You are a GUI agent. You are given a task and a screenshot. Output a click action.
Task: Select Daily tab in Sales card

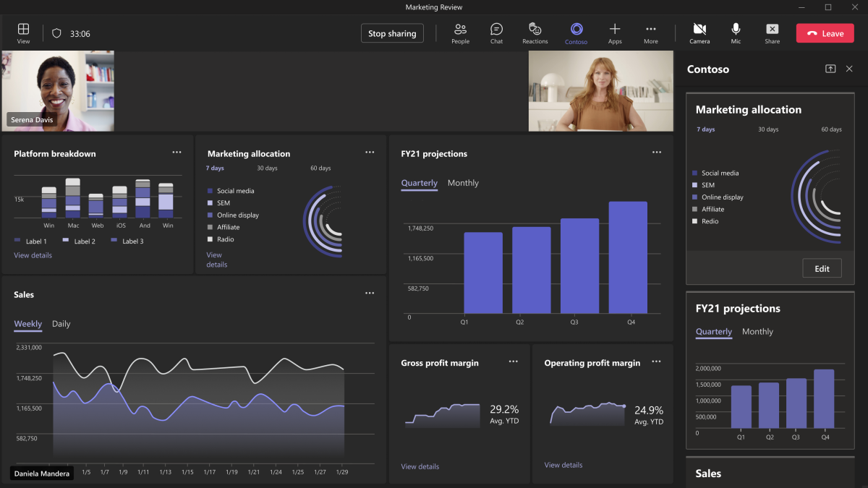click(x=61, y=324)
